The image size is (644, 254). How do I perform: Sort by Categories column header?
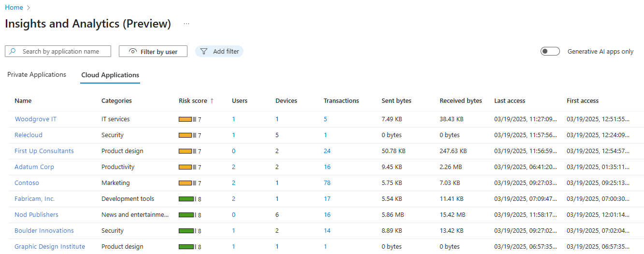(116, 101)
